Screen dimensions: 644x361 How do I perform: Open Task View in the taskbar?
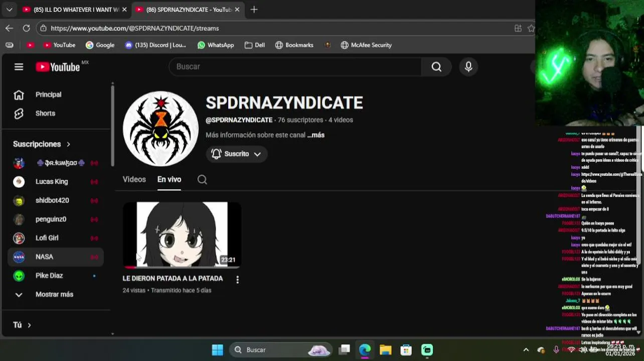tap(344, 349)
